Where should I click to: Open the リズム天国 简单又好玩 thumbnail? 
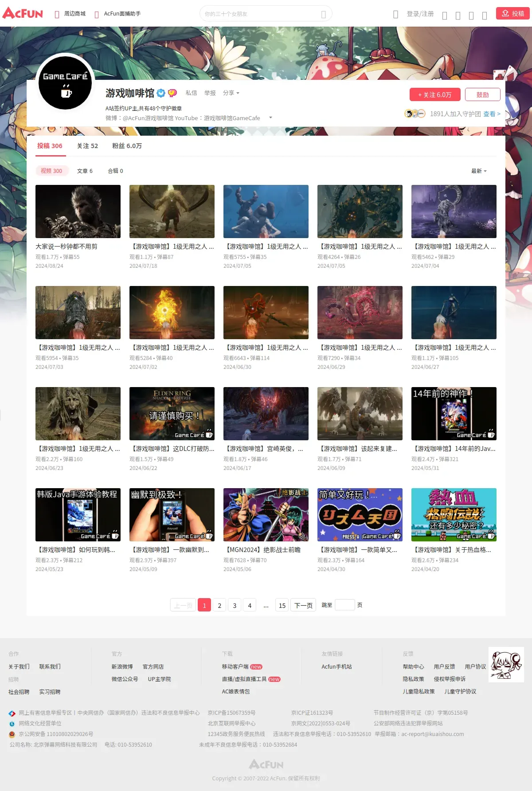click(360, 515)
